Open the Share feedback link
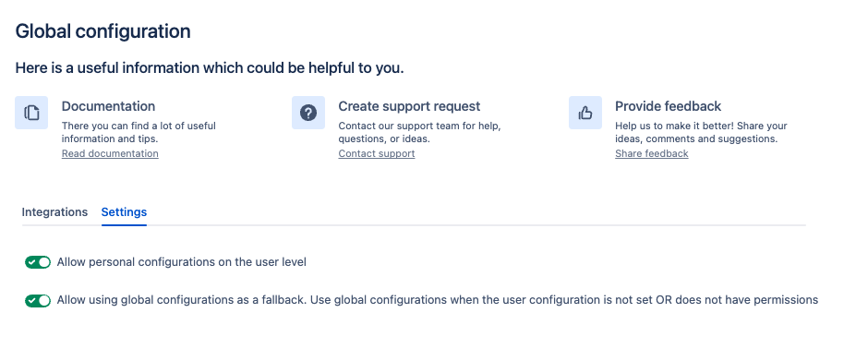868x361 pixels. (652, 153)
